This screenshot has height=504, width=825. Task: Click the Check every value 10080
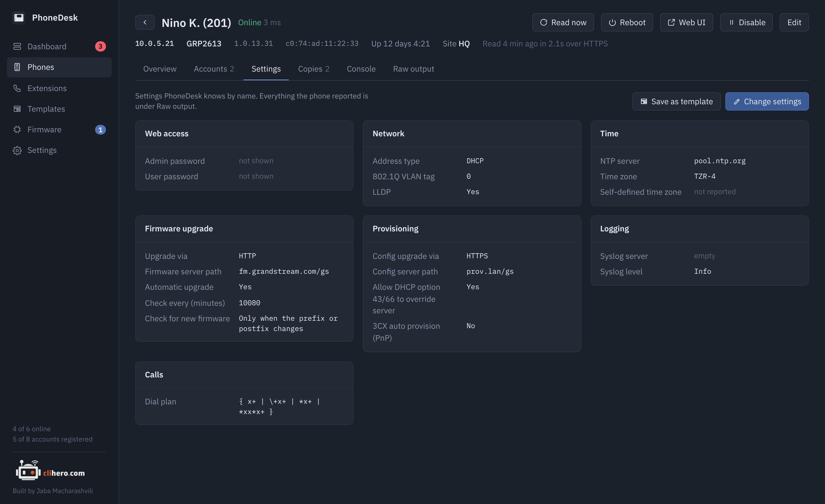tap(249, 302)
